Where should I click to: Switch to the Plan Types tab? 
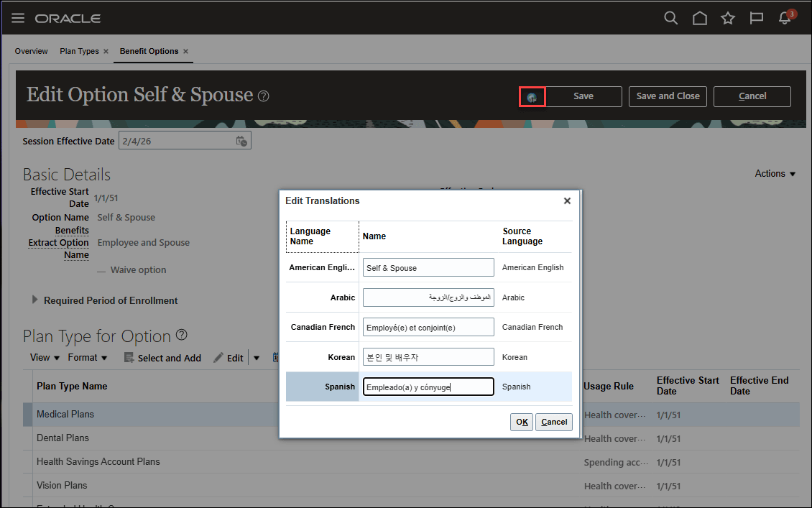pyautogui.click(x=79, y=51)
